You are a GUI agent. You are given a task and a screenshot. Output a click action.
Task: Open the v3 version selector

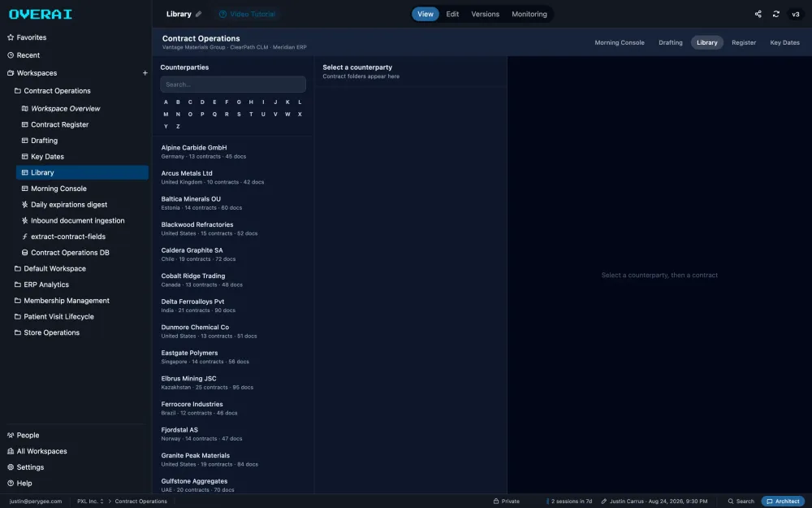[x=796, y=14]
